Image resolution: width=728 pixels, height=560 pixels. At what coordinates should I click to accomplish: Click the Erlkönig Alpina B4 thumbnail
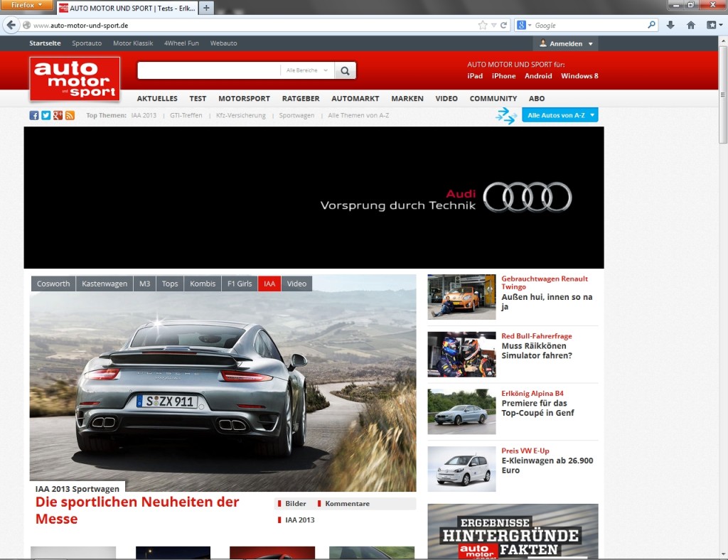pyautogui.click(x=461, y=411)
